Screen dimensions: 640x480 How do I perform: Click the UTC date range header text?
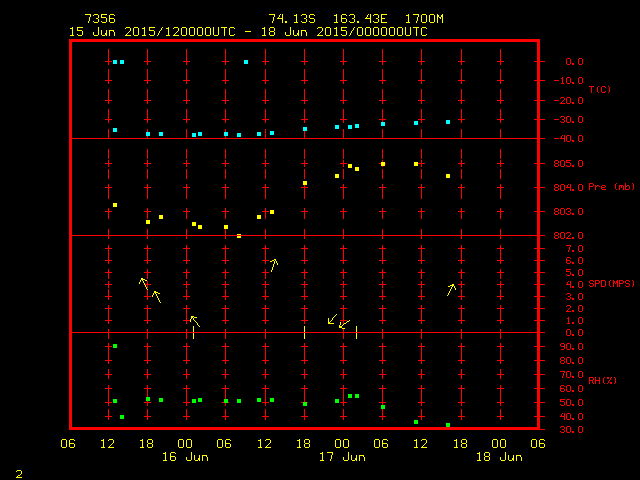click(248, 32)
